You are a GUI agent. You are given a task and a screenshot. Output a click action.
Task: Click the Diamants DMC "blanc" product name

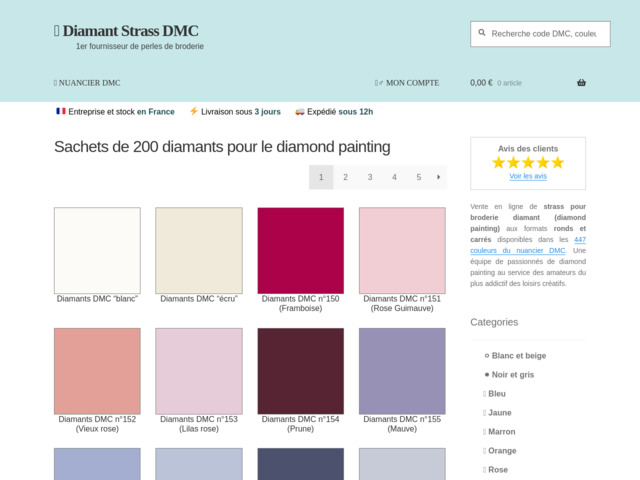click(97, 299)
